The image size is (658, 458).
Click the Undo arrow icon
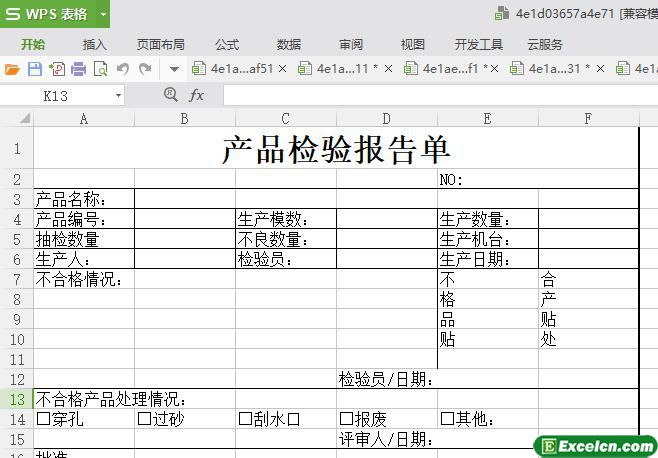(123, 68)
